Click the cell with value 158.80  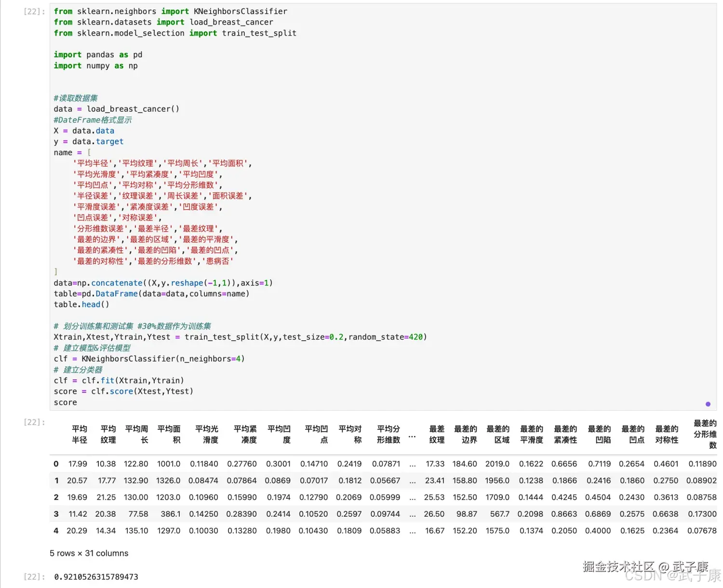pos(465,481)
